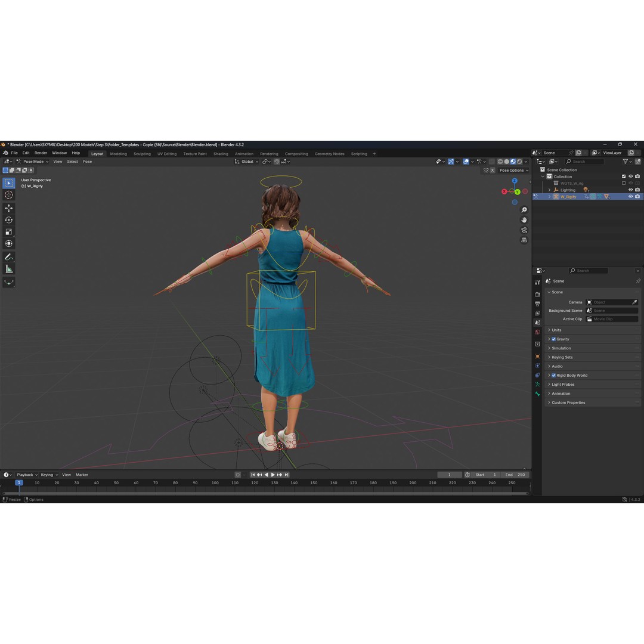The width and height of the screenshot is (644, 644).
Task: Open the Object Constraints properties tab
Action: coord(537,375)
